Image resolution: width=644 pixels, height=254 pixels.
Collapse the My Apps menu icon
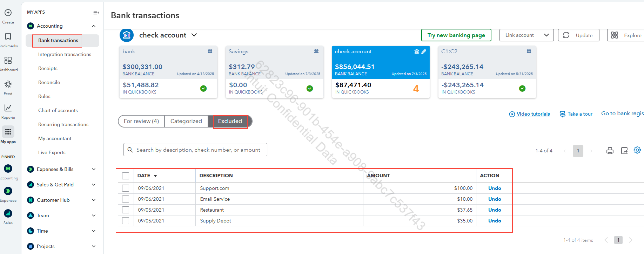[x=96, y=13]
